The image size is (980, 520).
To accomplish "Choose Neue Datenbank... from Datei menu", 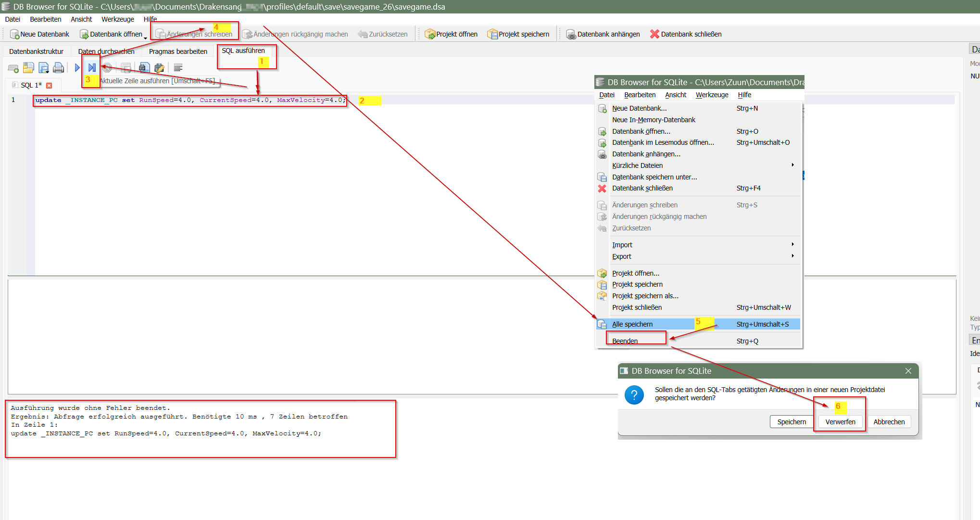I will pos(699,108).
